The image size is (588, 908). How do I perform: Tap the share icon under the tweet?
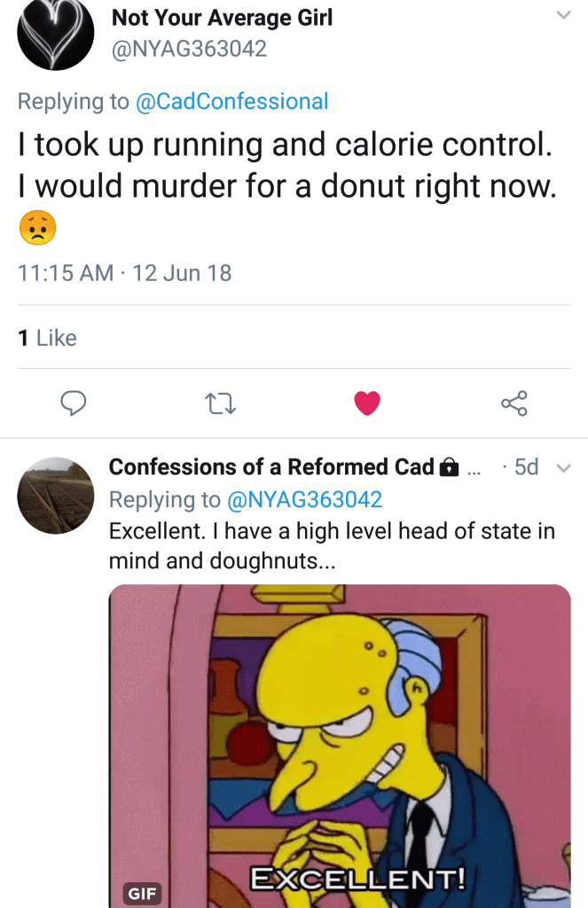tap(514, 403)
